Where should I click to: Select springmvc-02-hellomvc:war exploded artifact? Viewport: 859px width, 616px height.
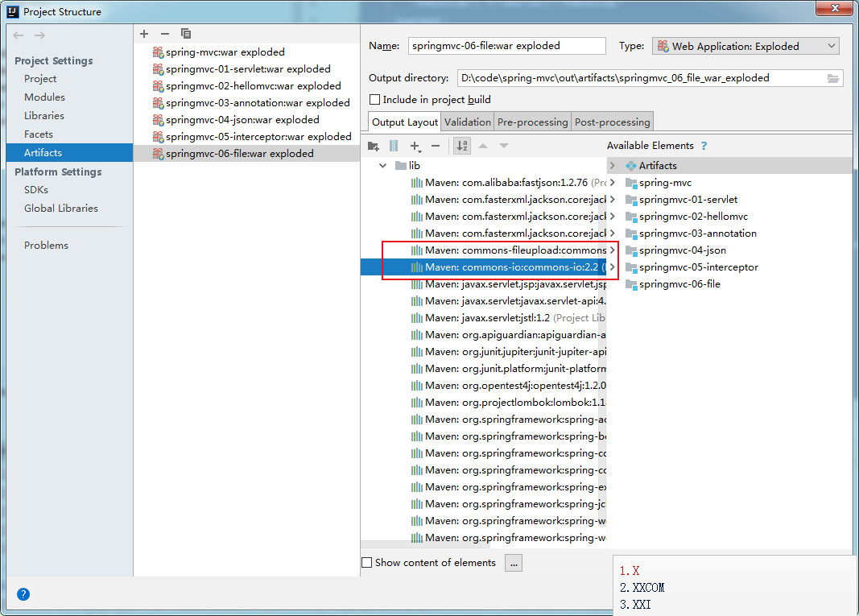pos(246,86)
